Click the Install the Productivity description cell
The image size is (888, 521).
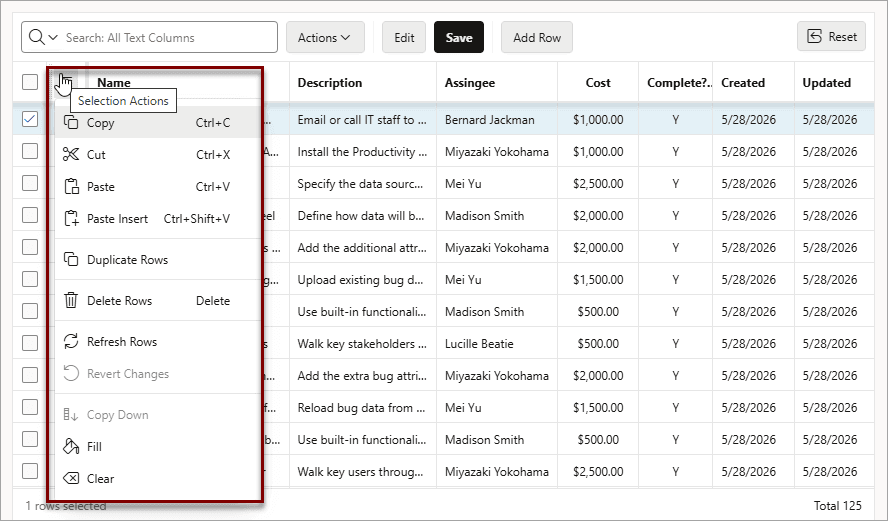pyautogui.click(x=362, y=152)
